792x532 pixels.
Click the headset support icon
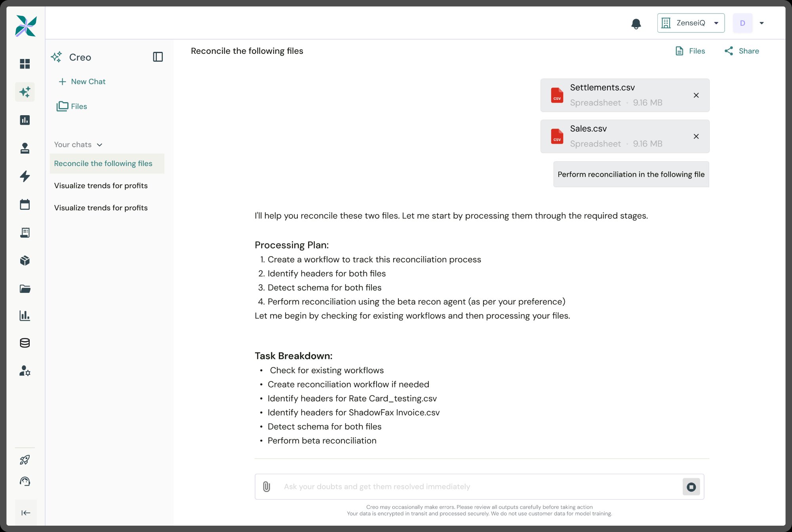pos(25,481)
